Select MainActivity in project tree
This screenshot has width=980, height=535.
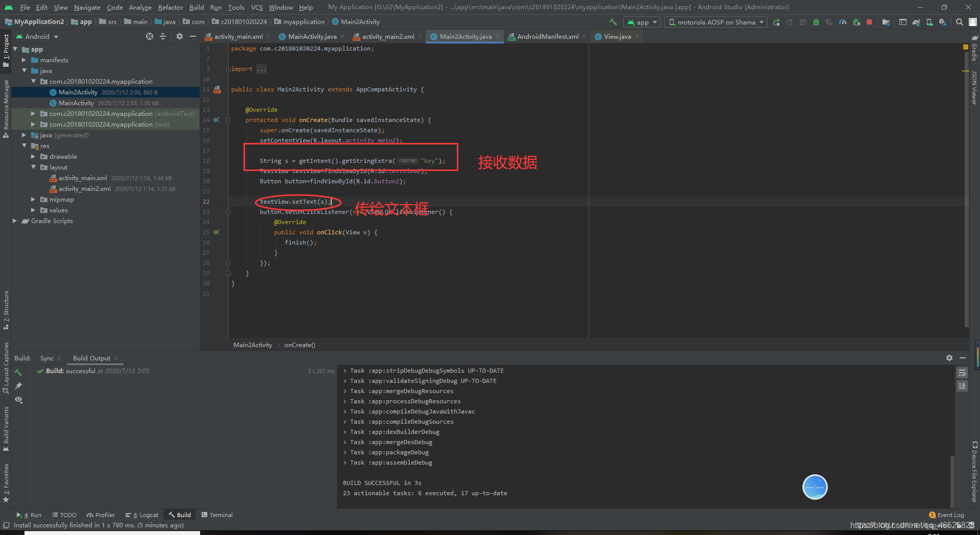tap(76, 103)
